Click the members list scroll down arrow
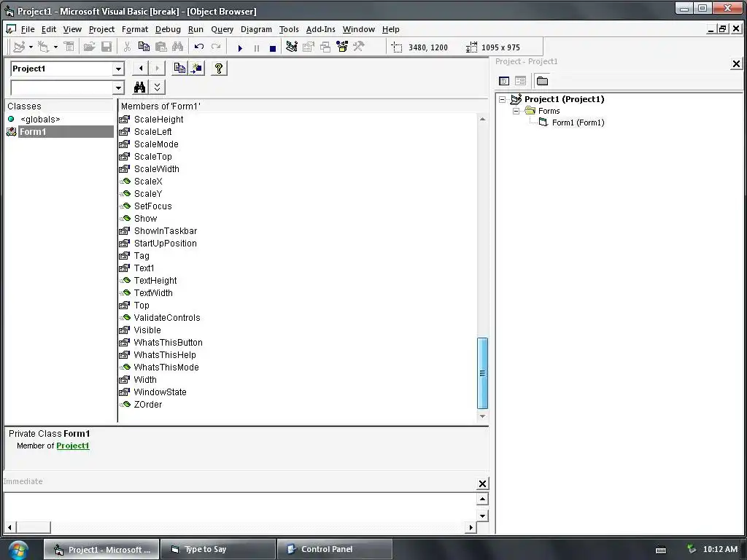This screenshot has width=747, height=560. (x=482, y=416)
